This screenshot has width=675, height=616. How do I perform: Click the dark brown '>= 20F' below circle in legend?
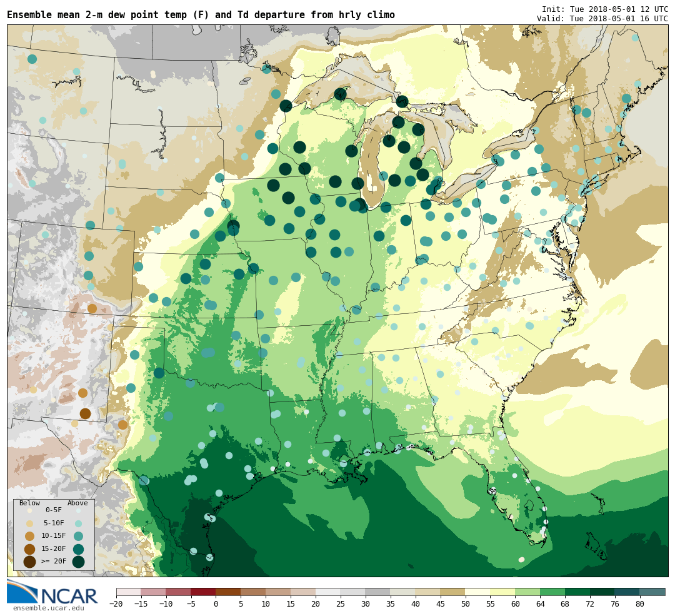tap(30, 562)
